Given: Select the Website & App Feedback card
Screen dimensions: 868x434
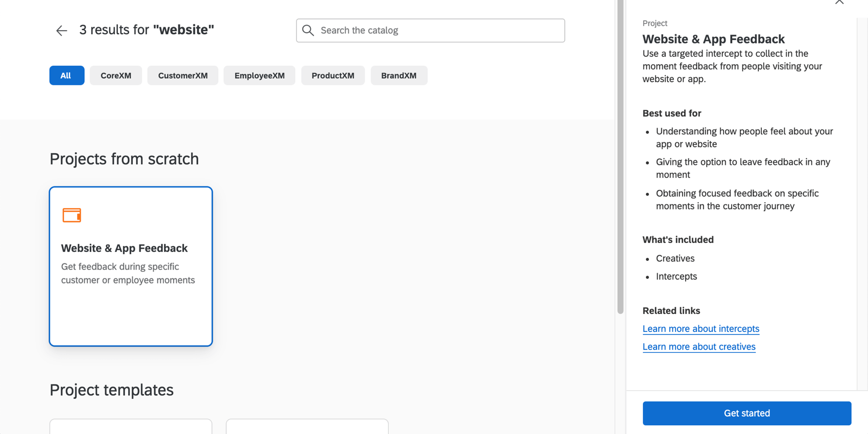Looking at the screenshot, I should point(131,266).
